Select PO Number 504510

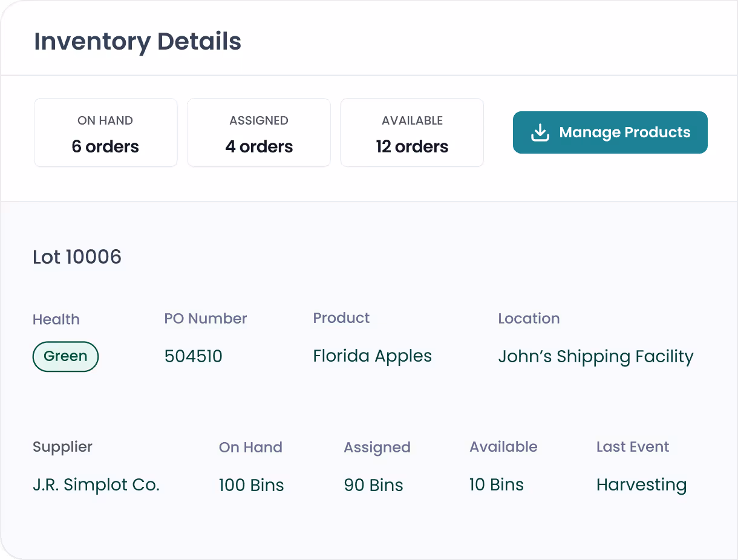pyautogui.click(x=193, y=356)
